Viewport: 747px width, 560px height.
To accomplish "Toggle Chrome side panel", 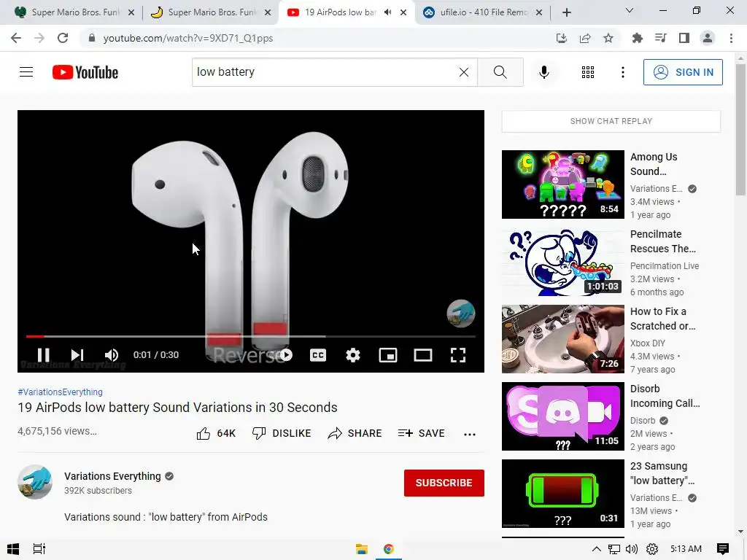I will point(684,38).
